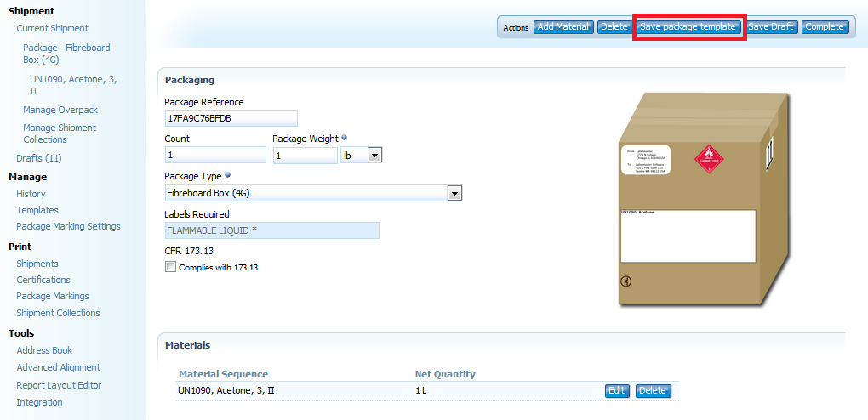Click the Package Weight info icon
This screenshot has height=420, width=868.
tap(344, 139)
